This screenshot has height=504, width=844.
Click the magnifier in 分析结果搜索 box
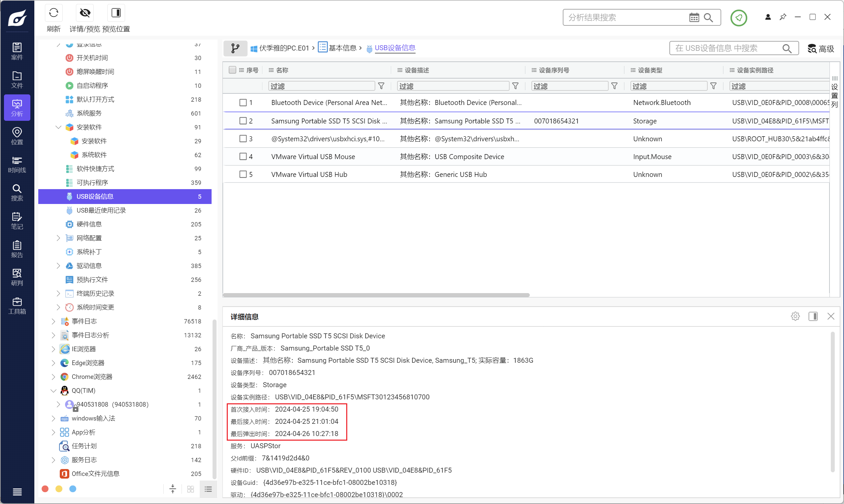tap(708, 17)
